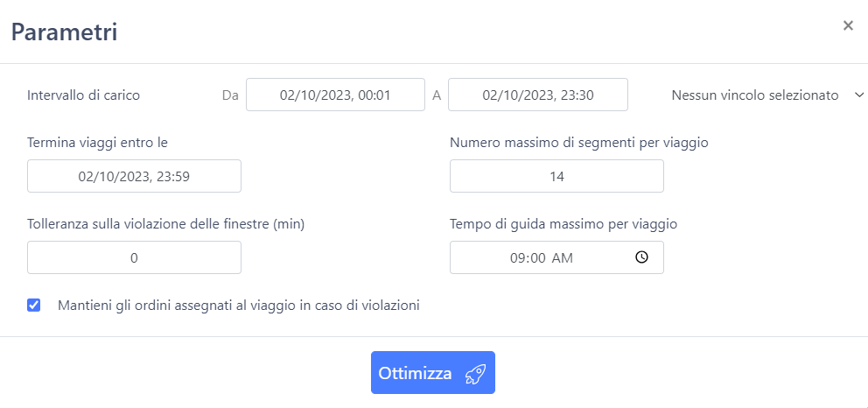The height and width of the screenshot is (408, 868).
Task: Expand the constraint selector chevron arrow
Action: click(x=859, y=95)
